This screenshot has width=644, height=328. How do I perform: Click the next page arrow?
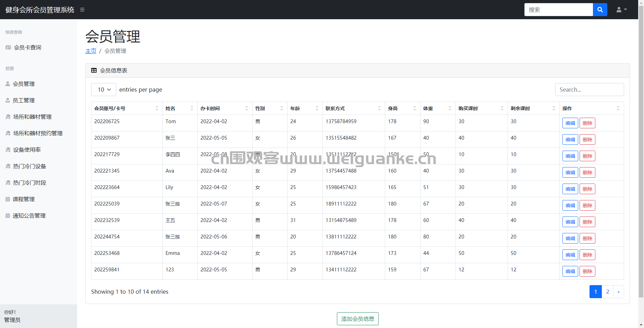[x=619, y=292]
